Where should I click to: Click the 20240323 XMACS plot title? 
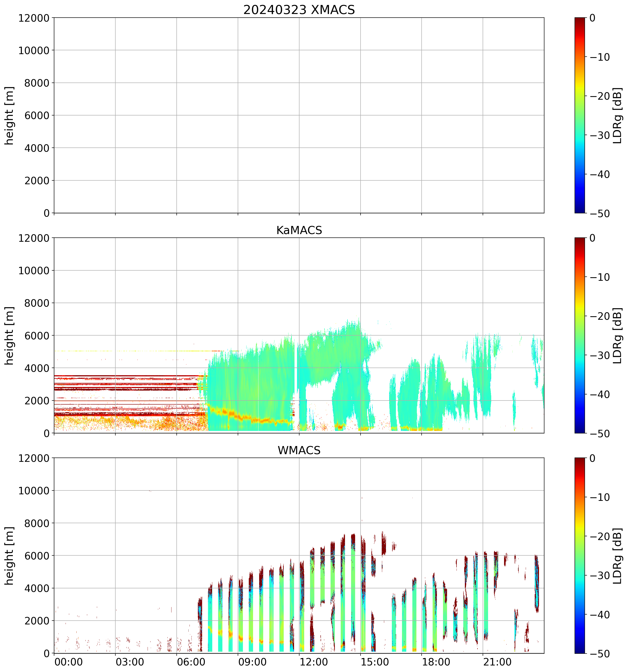pos(299,10)
